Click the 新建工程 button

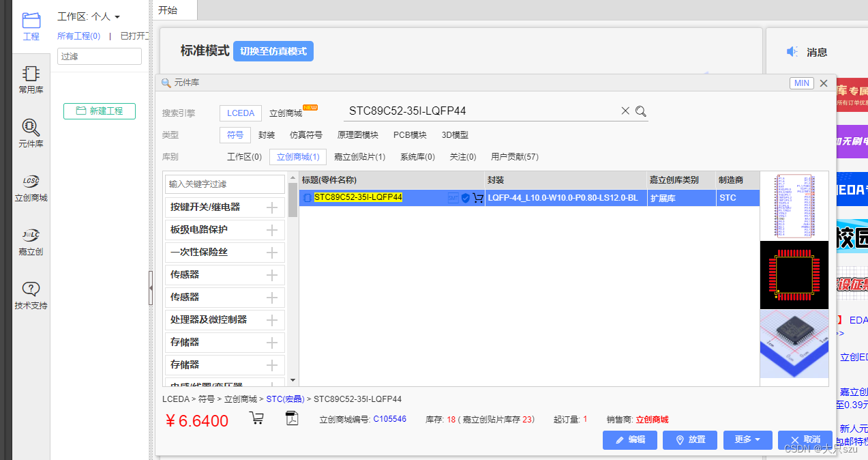coord(100,111)
